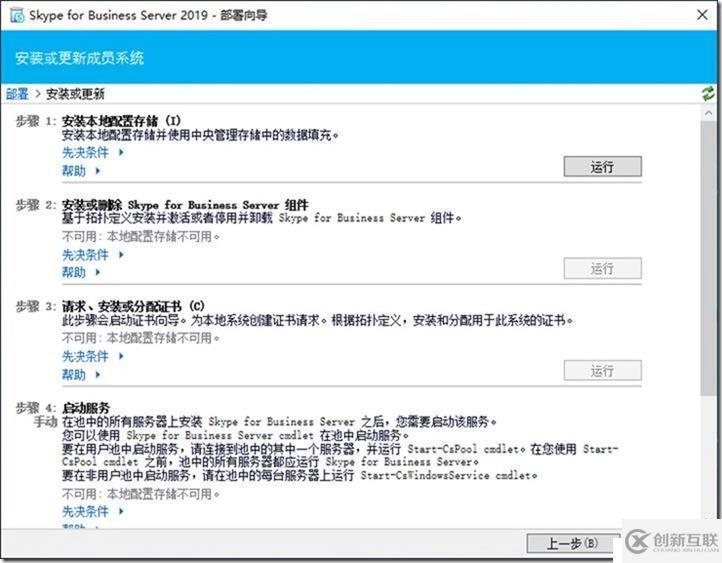Click disabled 运行 button for step 2

602,268
